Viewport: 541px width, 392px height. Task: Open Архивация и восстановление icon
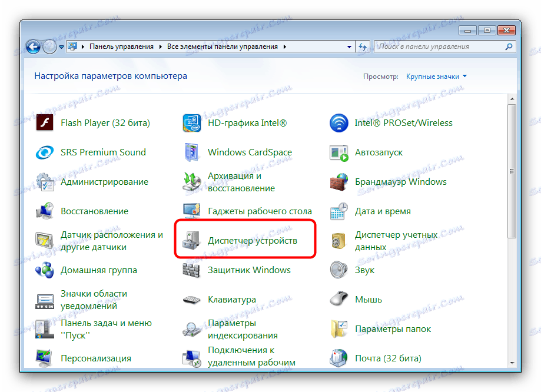(191, 182)
